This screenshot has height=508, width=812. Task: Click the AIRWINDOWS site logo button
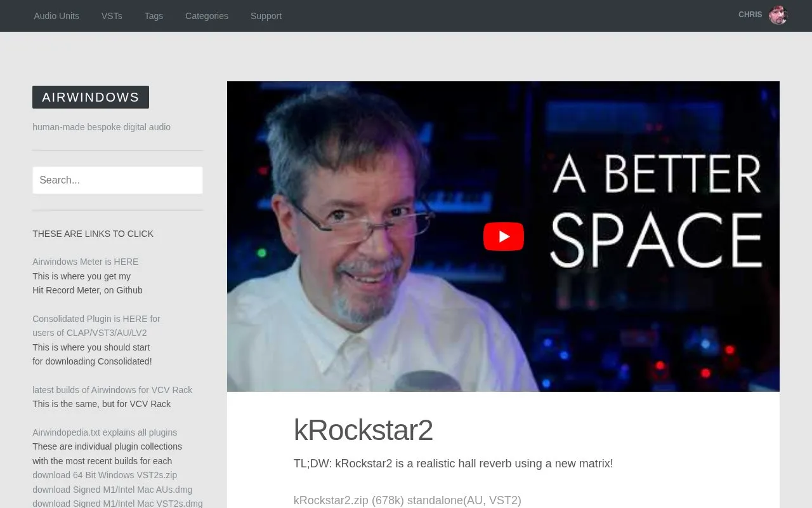[91, 97]
